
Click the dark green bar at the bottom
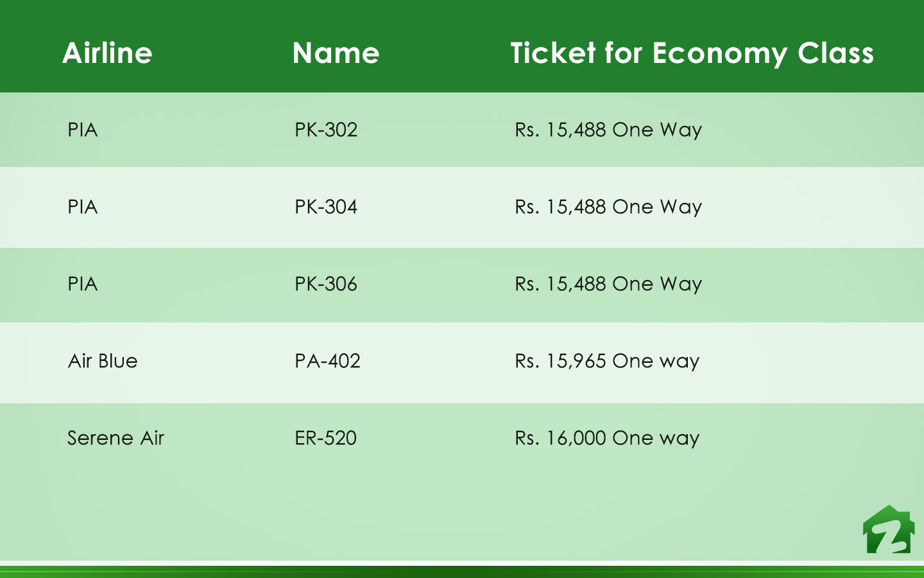(462, 572)
